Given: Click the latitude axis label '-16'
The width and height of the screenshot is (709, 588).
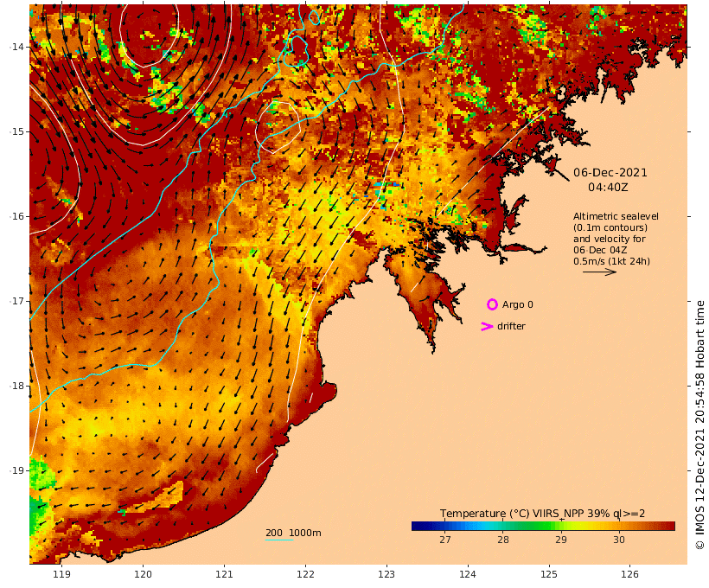Looking at the screenshot, I should pos(16,217).
